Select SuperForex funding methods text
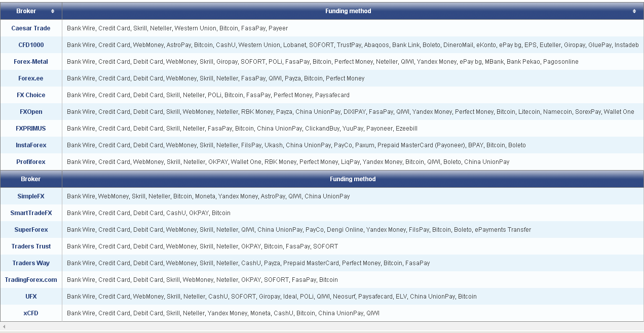Image resolution: width=644 pixels, height=333 pixels. [x=299, y=230]
